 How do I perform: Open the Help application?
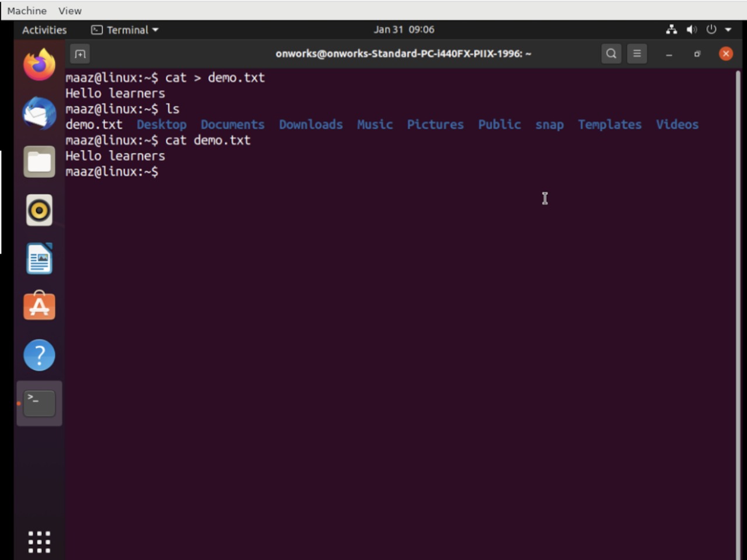(x=39, y=355)
